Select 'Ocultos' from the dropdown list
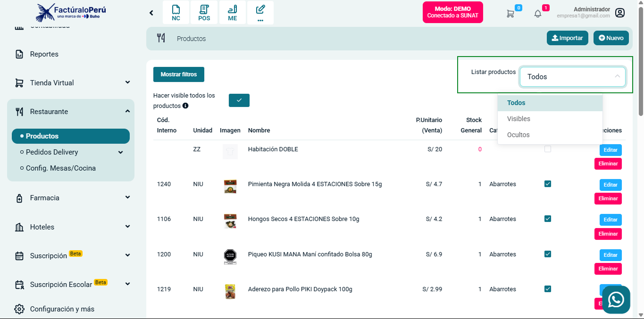This screenshot has height=319, width=644. (x=518, y=135)
